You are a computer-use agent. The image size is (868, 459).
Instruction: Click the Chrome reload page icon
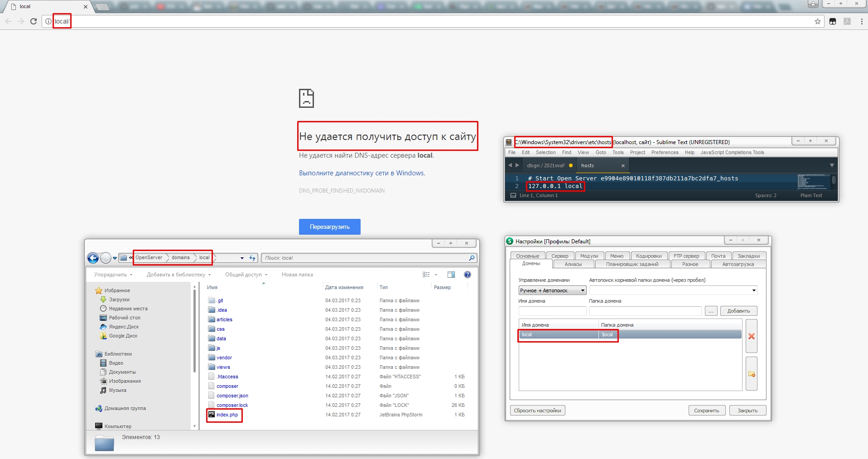coord(34,21)
